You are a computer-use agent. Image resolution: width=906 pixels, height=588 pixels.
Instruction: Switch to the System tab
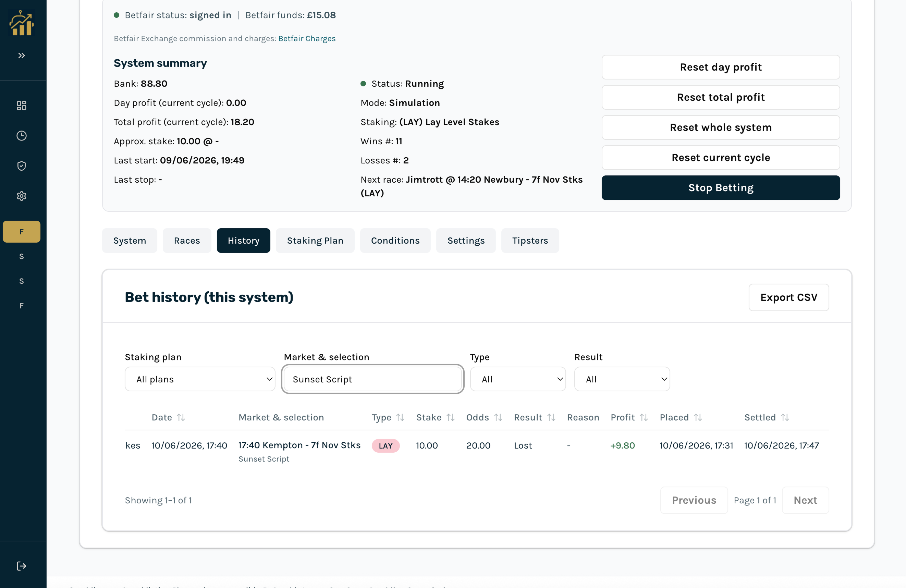pos(130,241)
